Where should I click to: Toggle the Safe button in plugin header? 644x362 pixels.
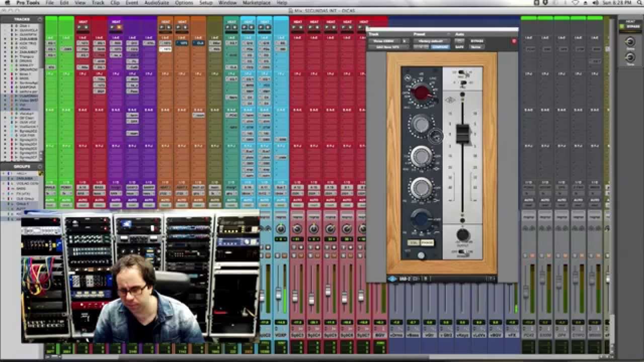coord(459,47)
